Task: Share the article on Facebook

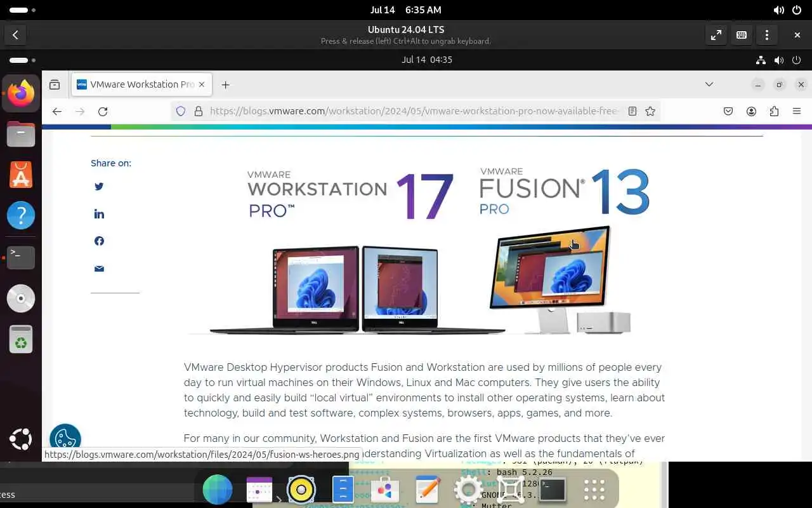Action: click(x=99, y=241)
